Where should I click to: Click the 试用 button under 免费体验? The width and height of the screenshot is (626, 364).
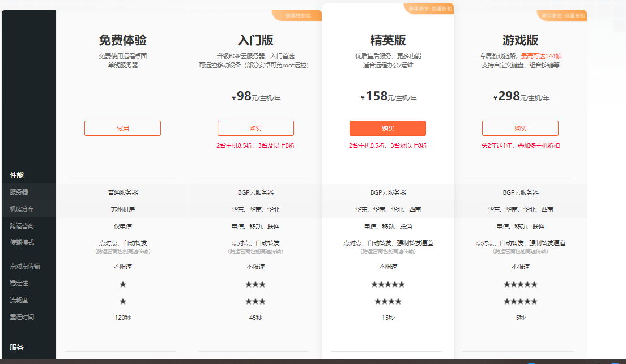(122, 128)
